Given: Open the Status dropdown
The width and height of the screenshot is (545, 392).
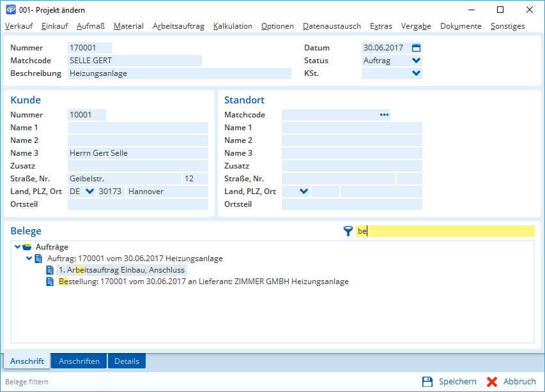Looking at the screenshot, I should (417, 61).
